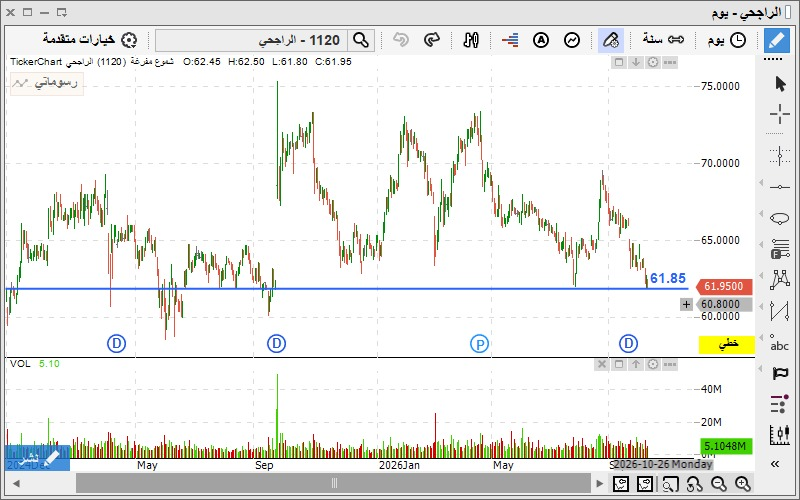Open VOL panel more options dots
The image size is (800, 500).
670,364
